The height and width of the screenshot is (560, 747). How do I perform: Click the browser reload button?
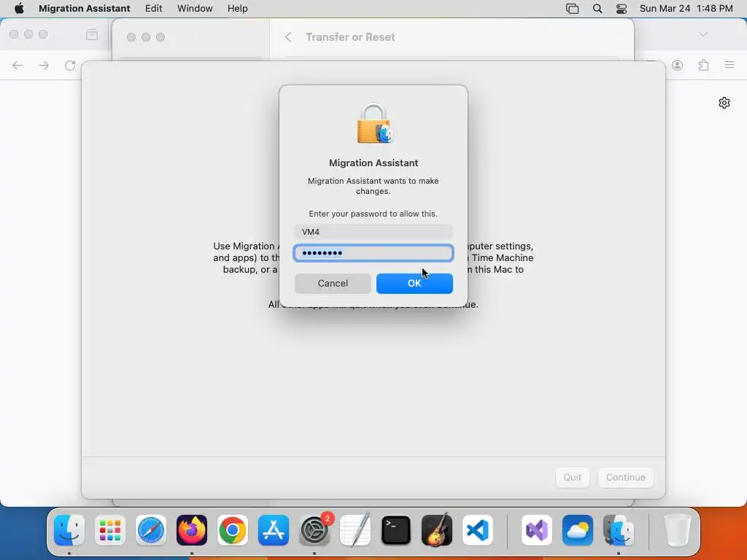70,65
